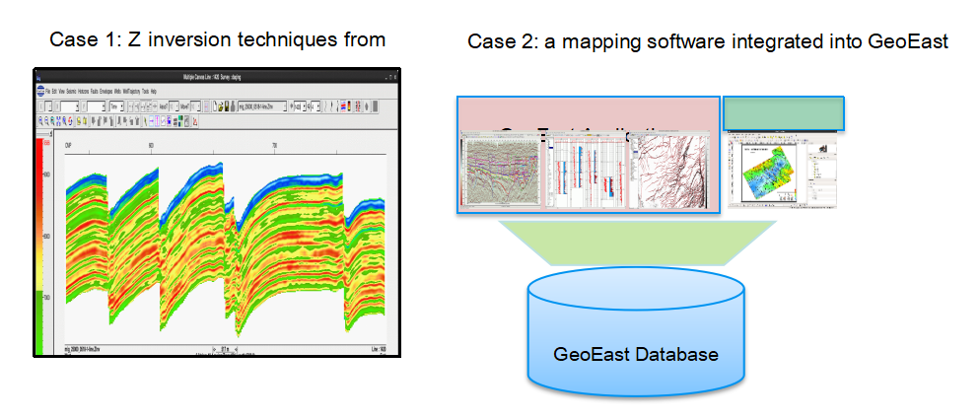
Task: Open the Tools menu
Action: [145, 92]
